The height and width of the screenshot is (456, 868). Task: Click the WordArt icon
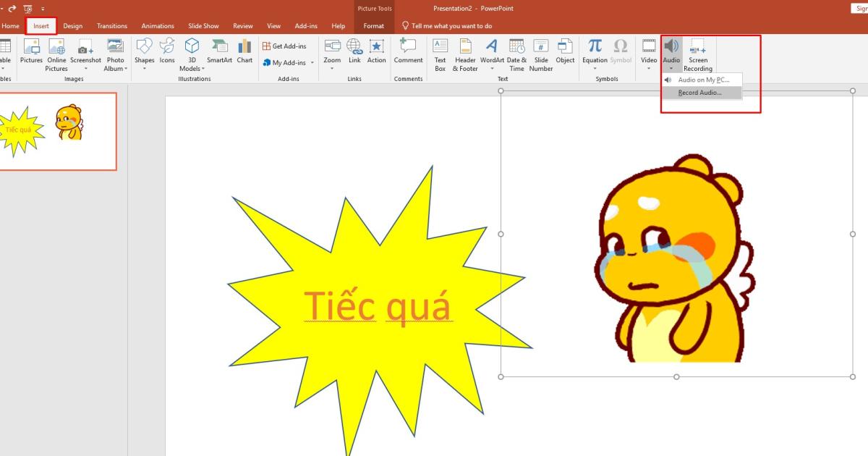(491, 46)
